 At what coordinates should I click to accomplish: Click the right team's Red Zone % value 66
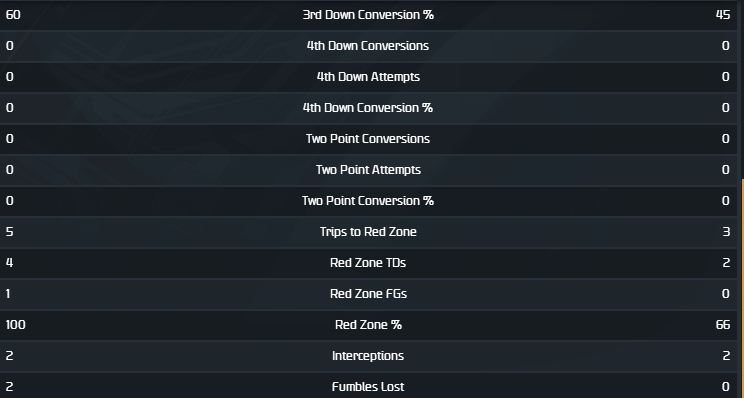(x=723, y=325)
